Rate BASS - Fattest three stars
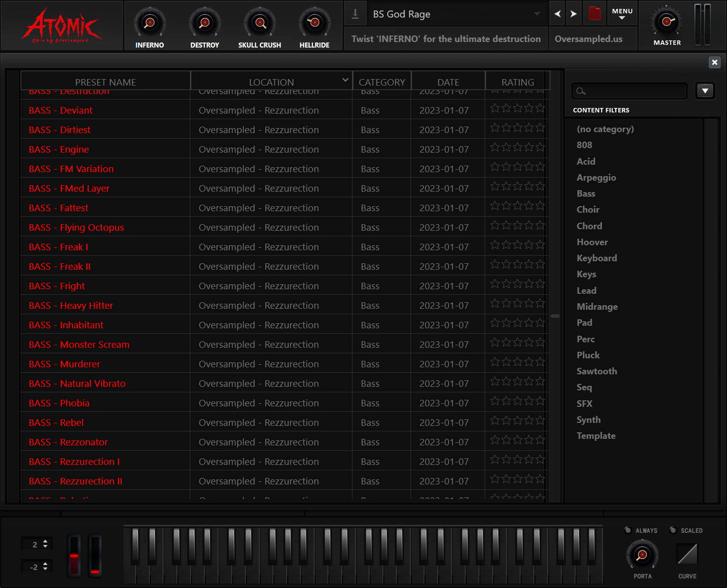The width and height of the screenshot is (727, 588). (x=517, y=206)
